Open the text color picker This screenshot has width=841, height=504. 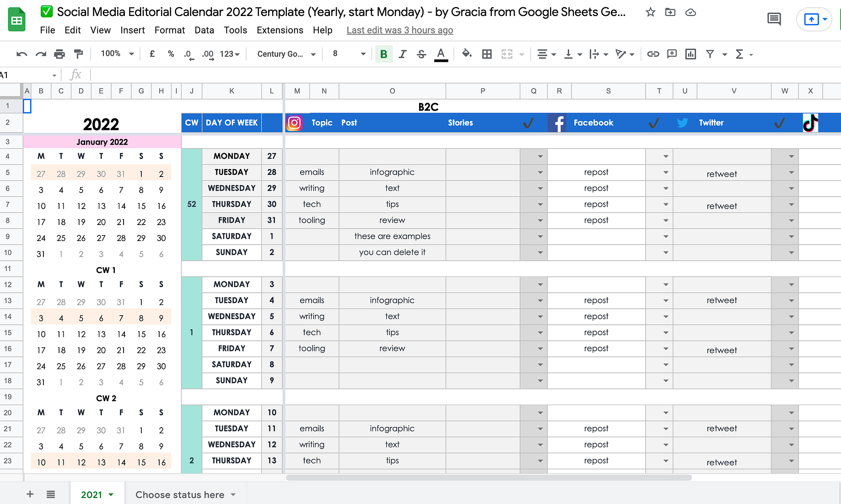(x=440, y=54)
